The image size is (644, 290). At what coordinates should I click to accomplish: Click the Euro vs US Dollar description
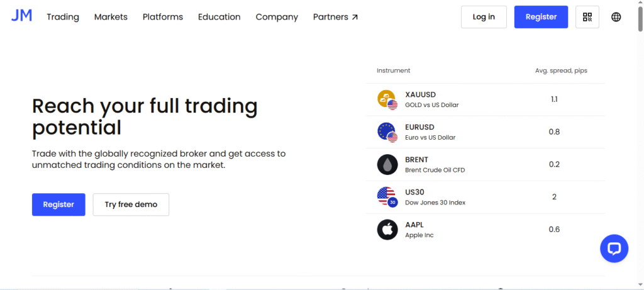(430, 137)
